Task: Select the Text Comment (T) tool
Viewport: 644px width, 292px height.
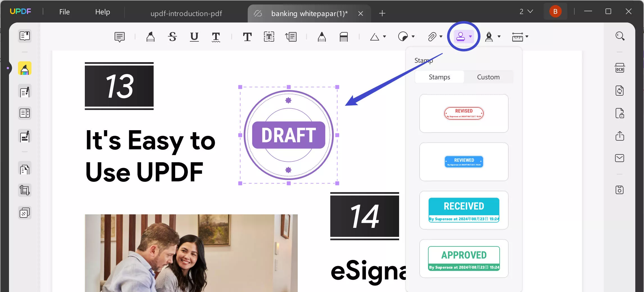Action: click(247, 37)
